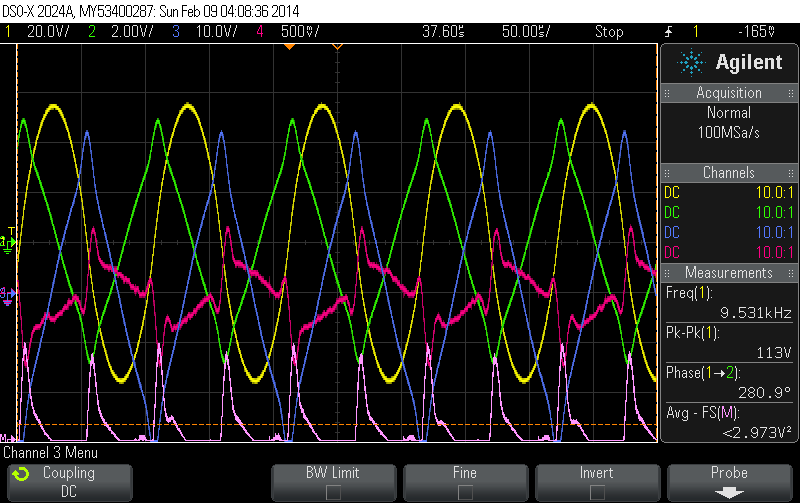
Task: Click the Pk-Pk(1) 113V measurement
Action: tap(729, 342)
